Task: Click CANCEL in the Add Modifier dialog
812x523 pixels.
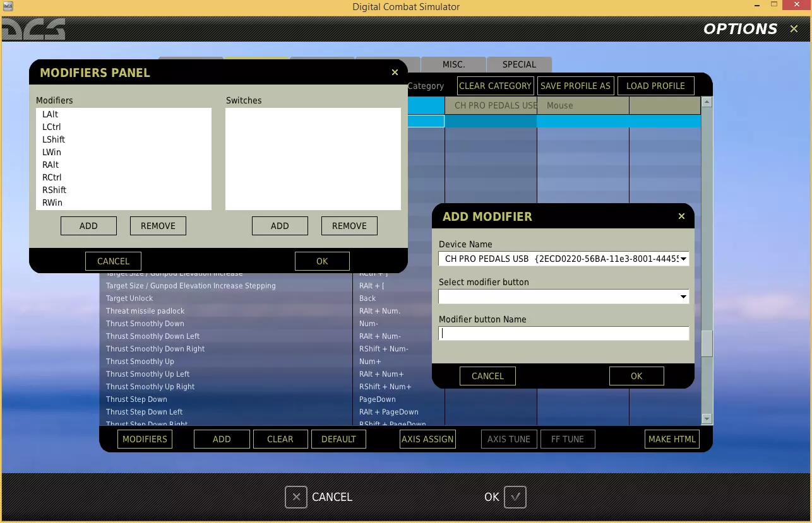Action: pos(487,376)
